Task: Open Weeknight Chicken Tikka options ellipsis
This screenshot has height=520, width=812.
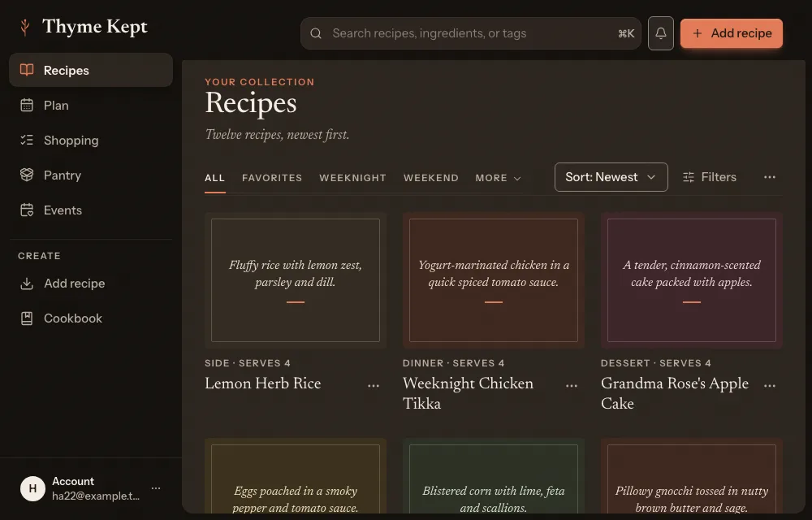Action: [571, 385]
